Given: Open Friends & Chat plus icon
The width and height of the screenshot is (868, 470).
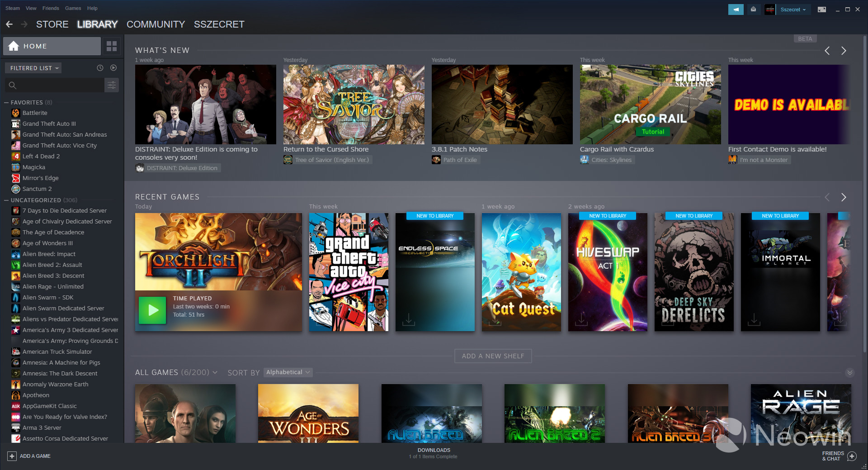Looking at the screenshot, I should coord(852,456).
